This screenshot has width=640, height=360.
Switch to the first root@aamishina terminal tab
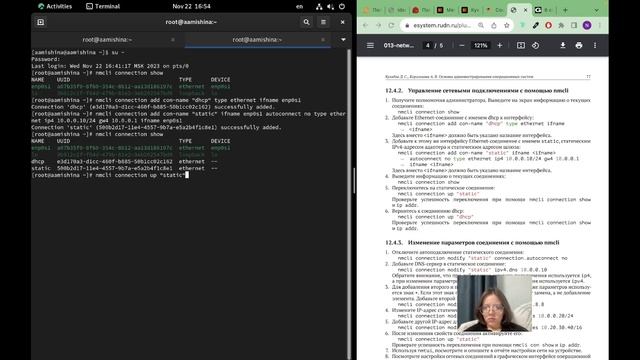point(107,40)
